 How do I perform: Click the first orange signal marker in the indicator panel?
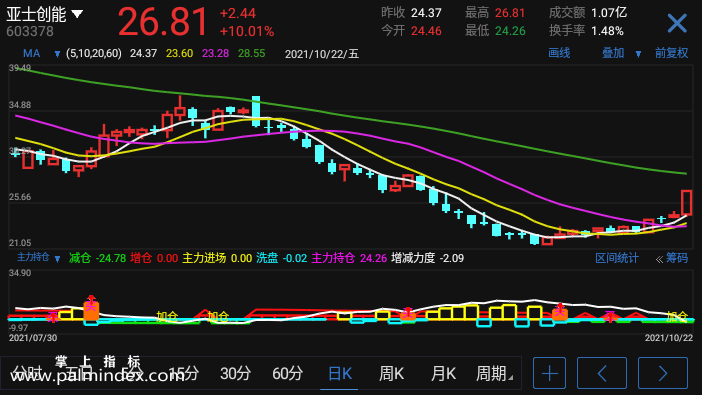click(x=91, y=310)
